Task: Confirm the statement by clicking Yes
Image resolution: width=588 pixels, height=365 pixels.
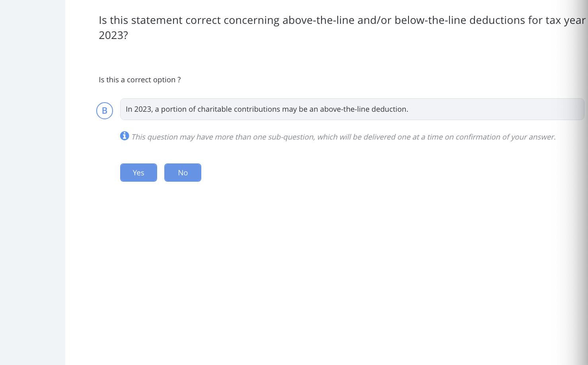Action: tap(138, 173)
